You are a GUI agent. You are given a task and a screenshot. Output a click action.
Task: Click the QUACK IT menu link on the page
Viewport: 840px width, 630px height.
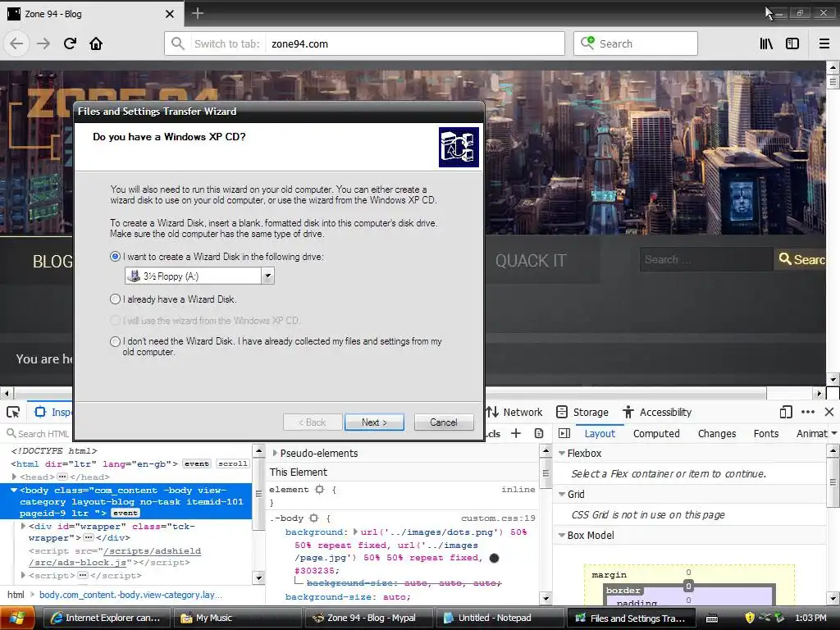[531, 261]
